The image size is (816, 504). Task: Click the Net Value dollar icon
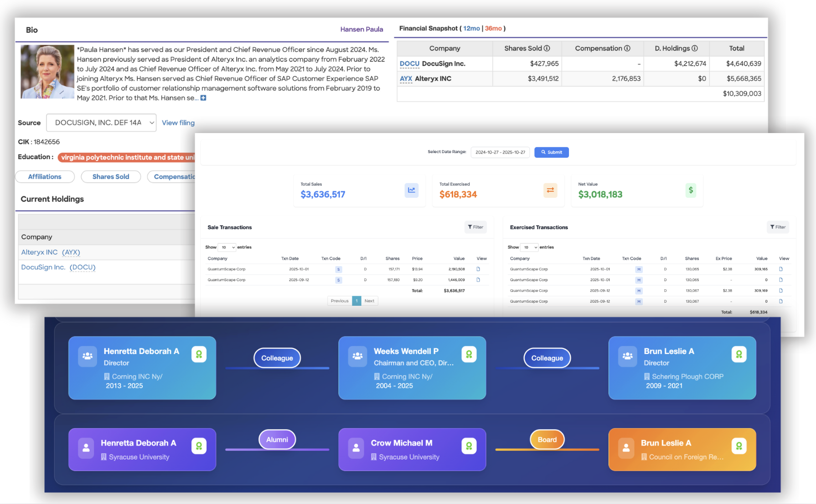coord(691,190)
